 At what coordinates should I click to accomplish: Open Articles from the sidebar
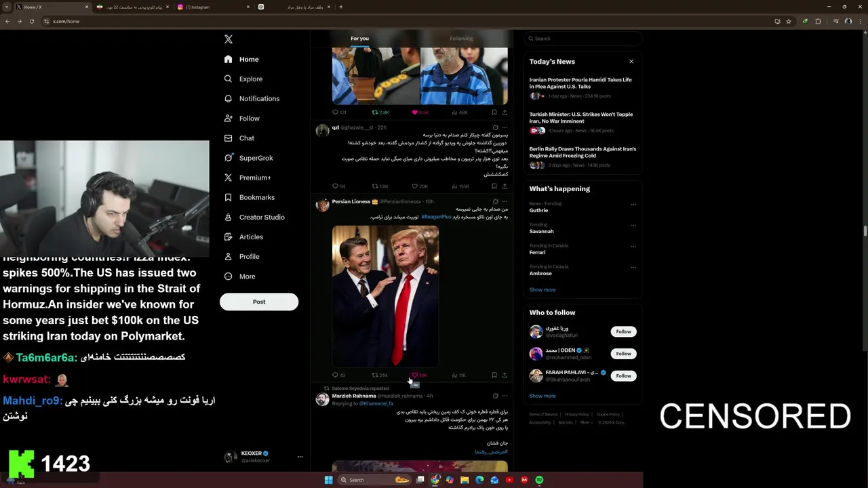pos(243,237)
